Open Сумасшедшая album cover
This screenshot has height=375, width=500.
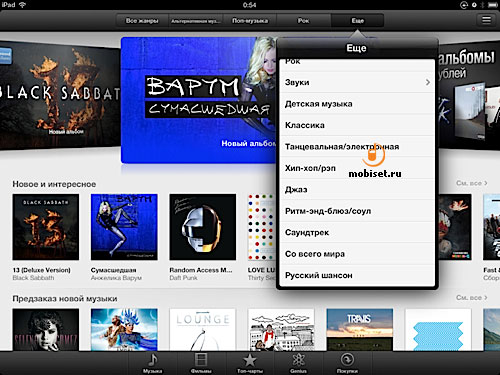pyautogui.click(x=124, y=227)
